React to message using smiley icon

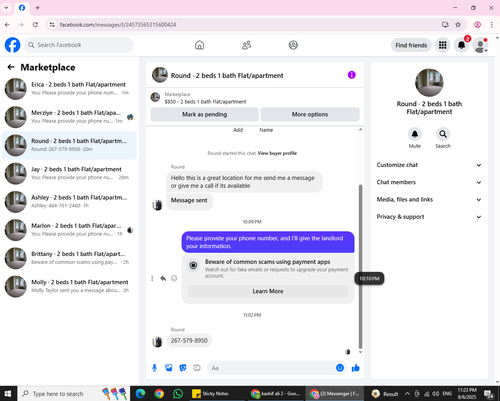coord(174,278)
